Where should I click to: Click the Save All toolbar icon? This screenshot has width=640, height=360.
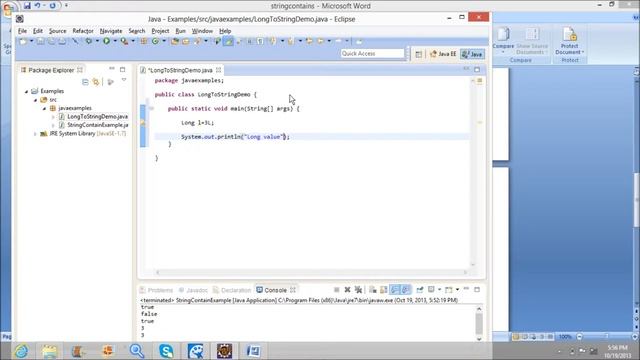51,41
